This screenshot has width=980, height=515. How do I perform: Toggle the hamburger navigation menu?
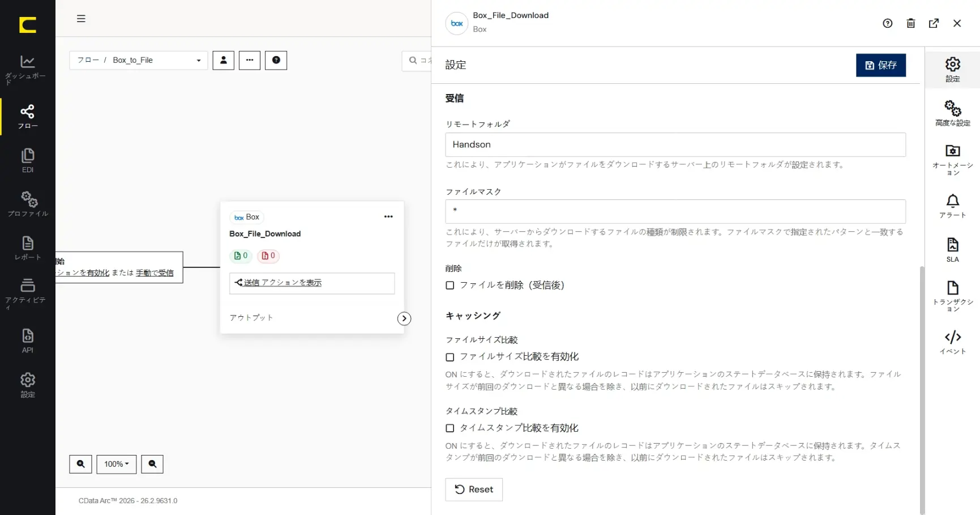81,19
